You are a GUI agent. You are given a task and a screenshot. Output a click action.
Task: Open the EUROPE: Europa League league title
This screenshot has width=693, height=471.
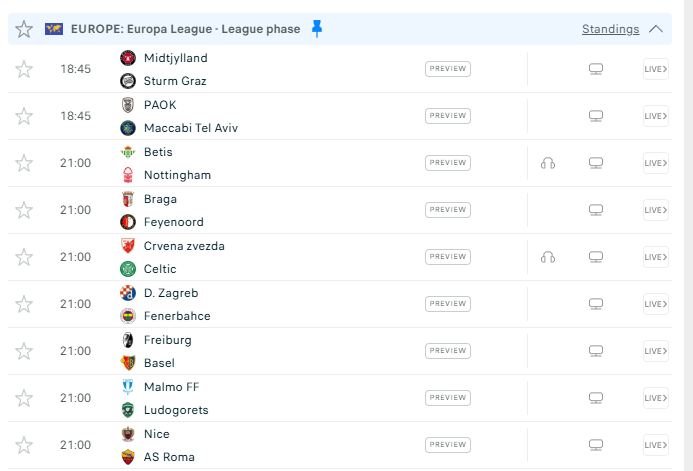click(x=186, y=29)
